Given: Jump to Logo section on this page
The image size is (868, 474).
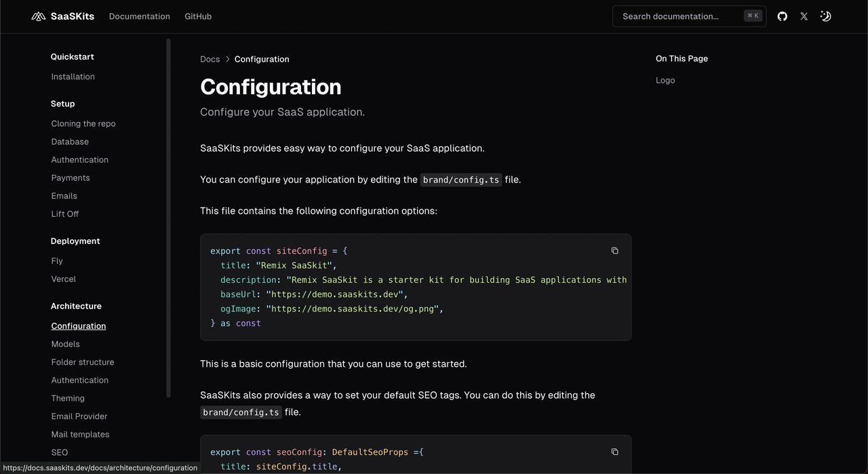Looking at the screenshot, I should tap(665, 81).
